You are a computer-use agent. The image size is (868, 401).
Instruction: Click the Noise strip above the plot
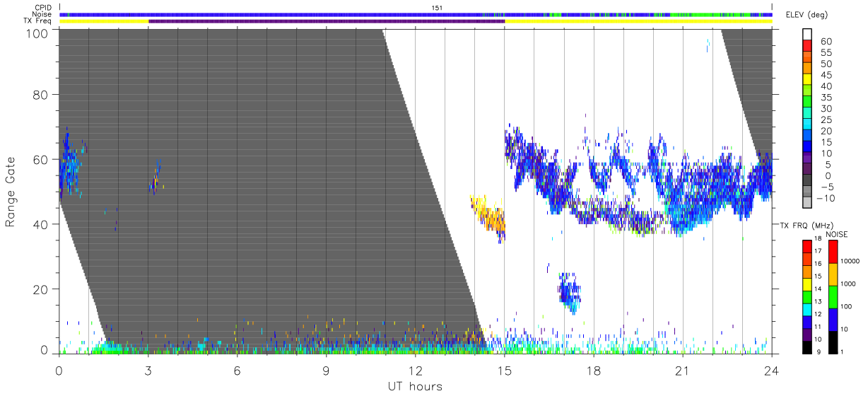416,14
